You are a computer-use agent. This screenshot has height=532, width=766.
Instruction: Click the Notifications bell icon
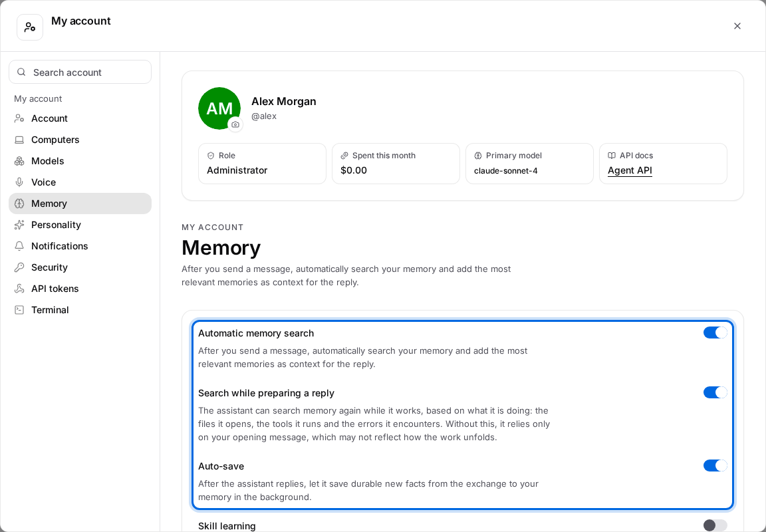[19, 246]
